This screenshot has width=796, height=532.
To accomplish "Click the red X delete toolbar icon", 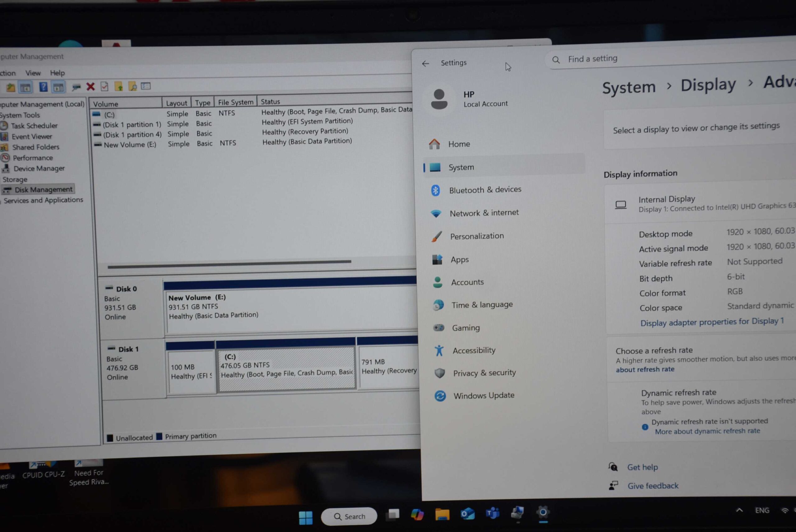I will click(90, 86).
